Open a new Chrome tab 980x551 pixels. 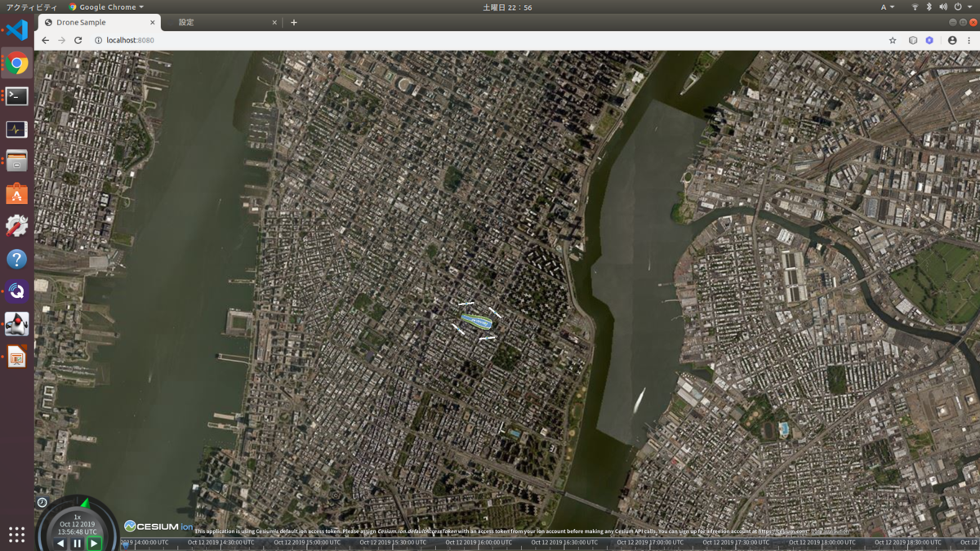click(294, 23)
